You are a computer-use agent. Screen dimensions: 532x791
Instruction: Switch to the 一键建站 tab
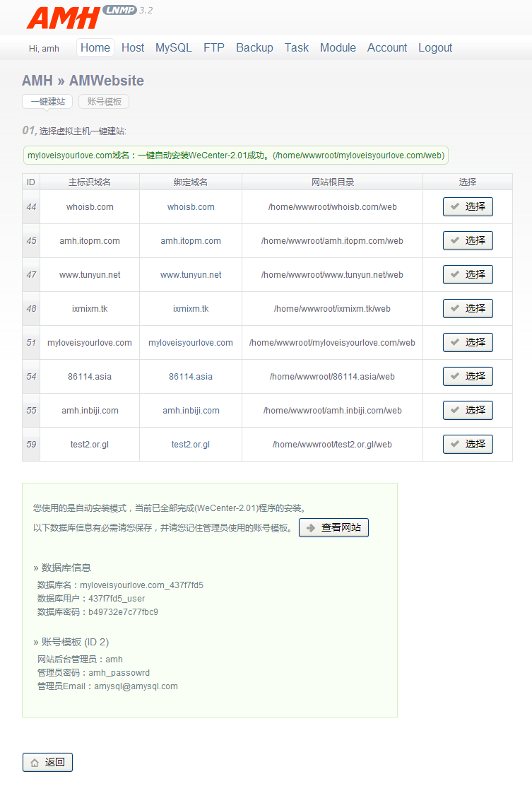pos(47,102)
